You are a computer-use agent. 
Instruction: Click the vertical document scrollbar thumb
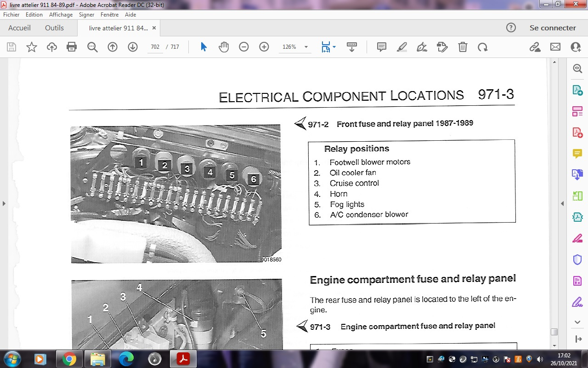554,332
